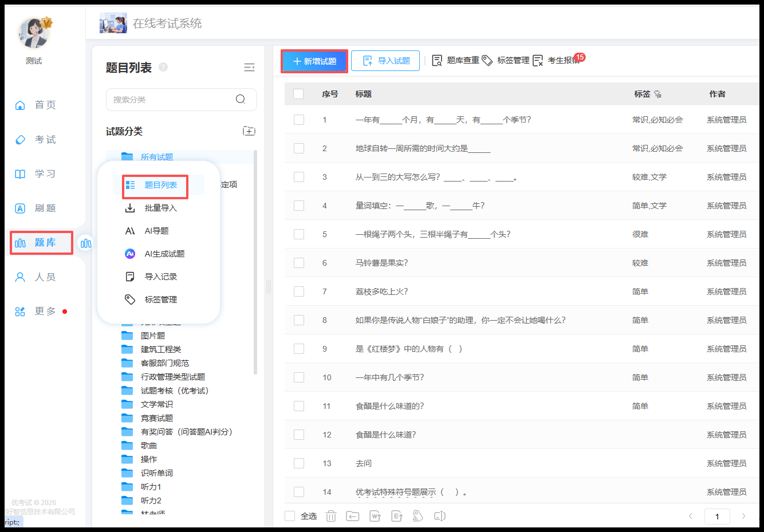Viewport: 764px width, 532px height.
Task: Tick the checkbox for question row 2
Action: tap(299, 148)
